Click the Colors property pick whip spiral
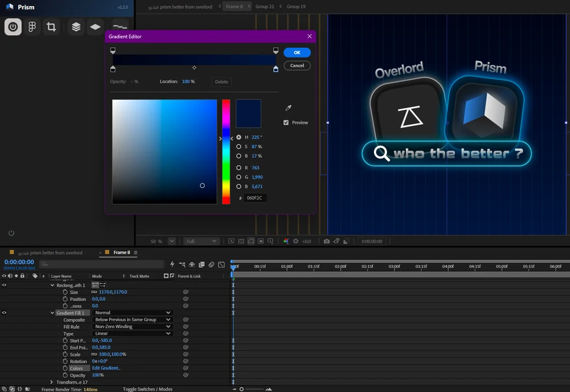The width and height of the screenshot is (570, 392). point(186,368)
